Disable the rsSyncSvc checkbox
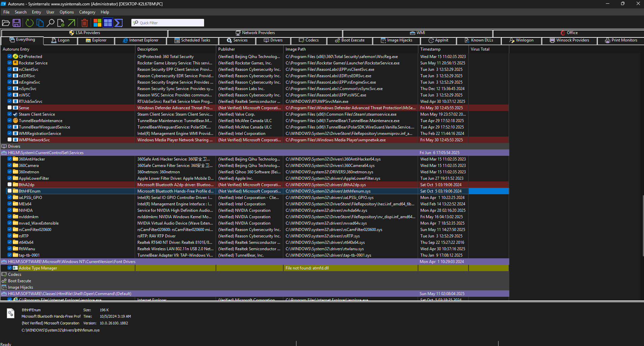This screenshot has height=346, width=644. pyautogui.click(x=9, y=88)
